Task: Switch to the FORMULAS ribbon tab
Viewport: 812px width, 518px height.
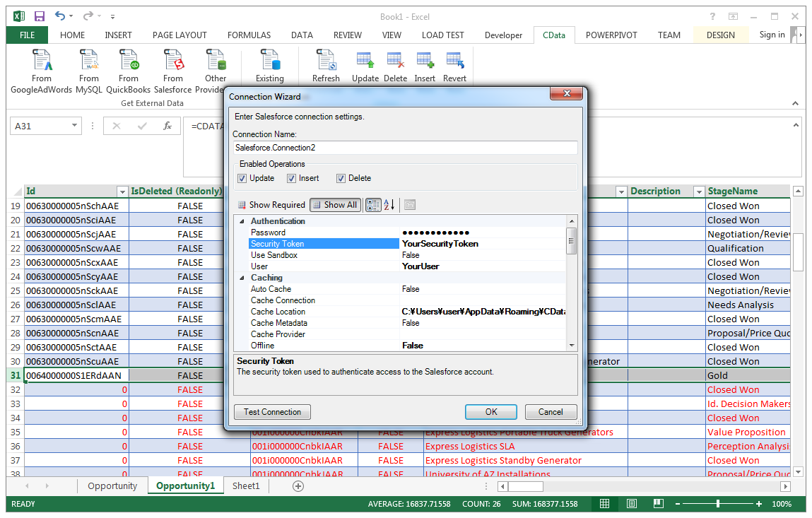Action: point(249,35)
